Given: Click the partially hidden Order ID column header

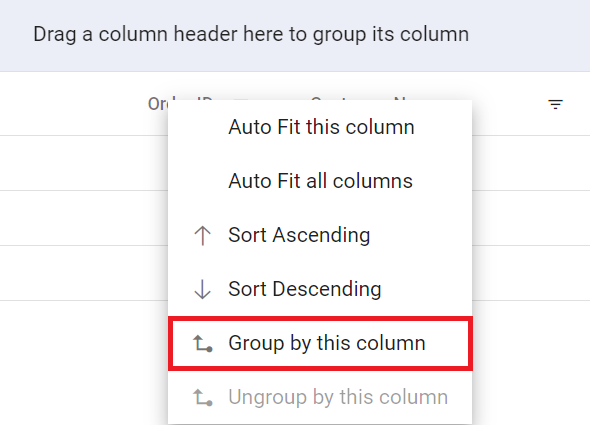Looking at the screenshot, I should coord(158,104).
